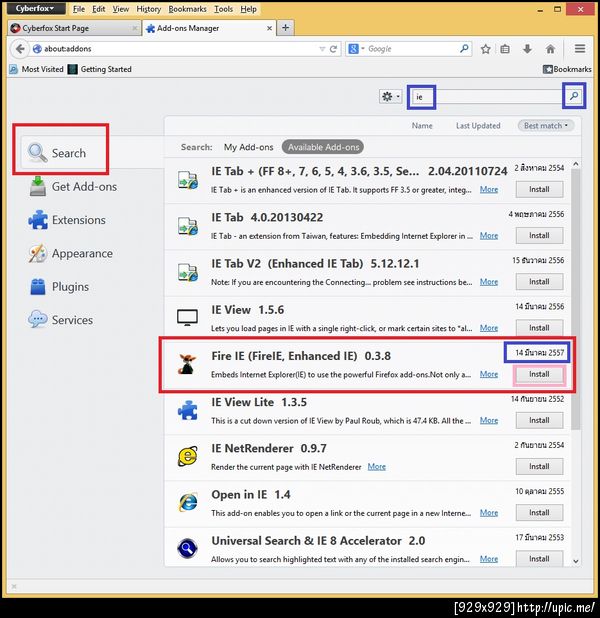This screenshot has width=600, height=618.
Task: Open a new tab with the plus button
Action: [285, 28]
